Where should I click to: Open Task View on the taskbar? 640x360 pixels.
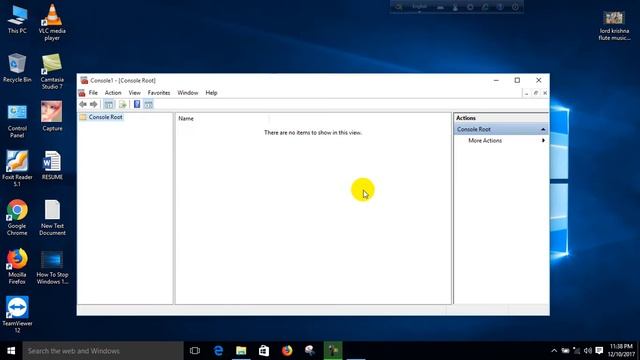195,351
